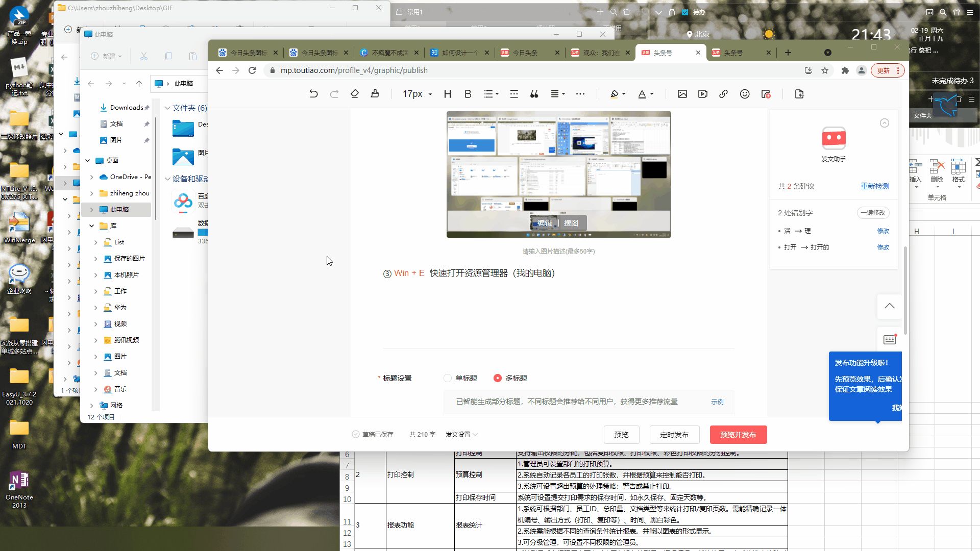This screenshot has width=980, height=551.
Task: Click the 预览并发布 button
Action: [x=738, y=435]
